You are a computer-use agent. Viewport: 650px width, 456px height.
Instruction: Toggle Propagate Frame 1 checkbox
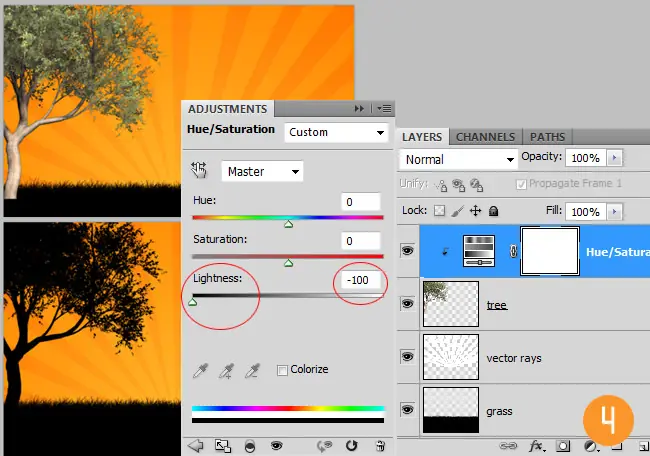(x=521, y=184)
